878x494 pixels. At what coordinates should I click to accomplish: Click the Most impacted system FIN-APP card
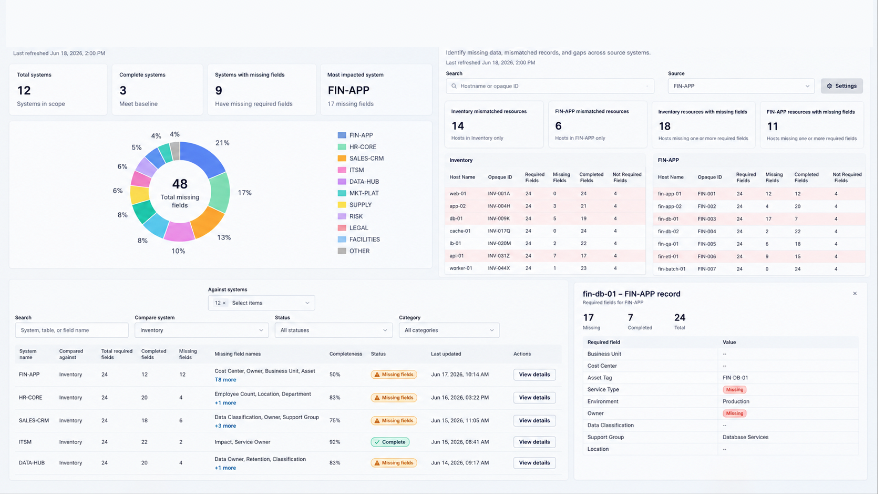pyautogui.click(x=376, y=90)
